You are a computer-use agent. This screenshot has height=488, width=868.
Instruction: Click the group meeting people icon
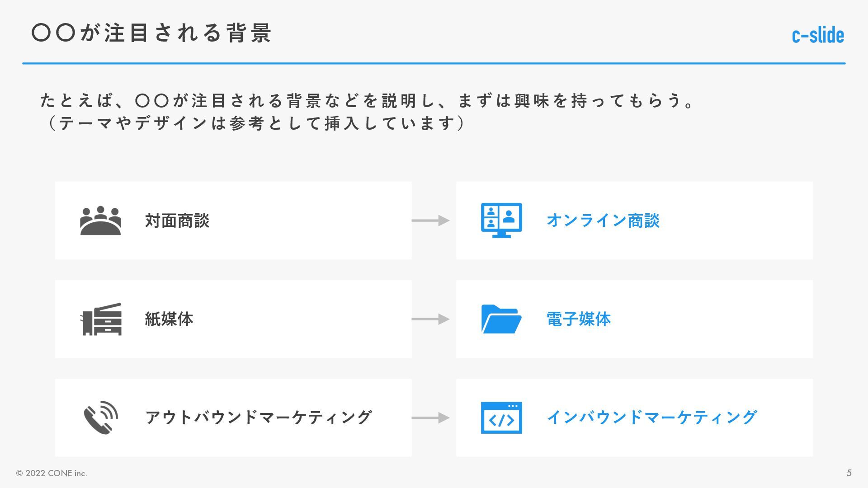coord(100,221)
